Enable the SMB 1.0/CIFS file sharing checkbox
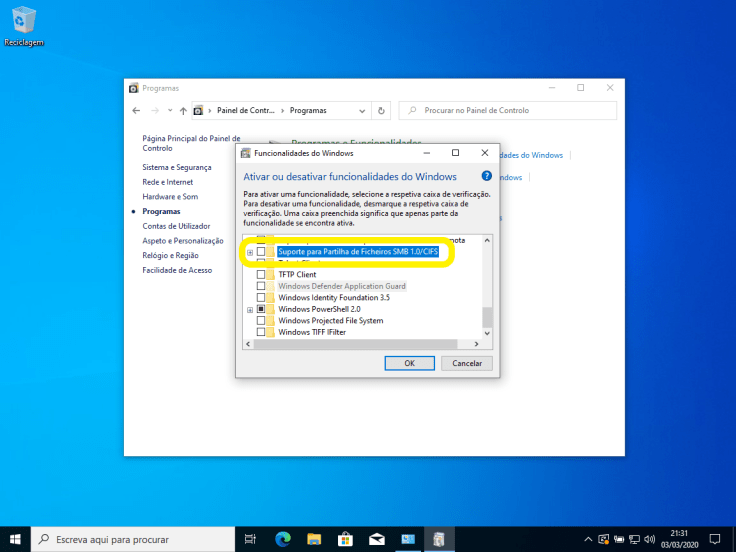The image size is (736, 552). pos(261,252)
